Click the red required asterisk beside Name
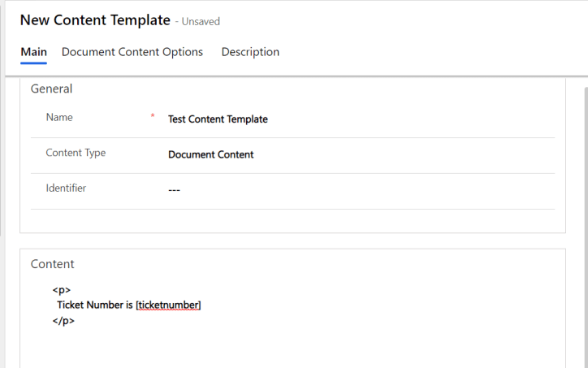This screenshot has height=368, width=588. [153, 117]
